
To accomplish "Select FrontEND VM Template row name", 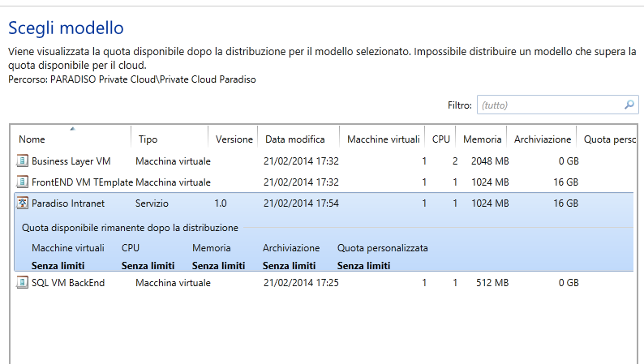I will point(81,182).
